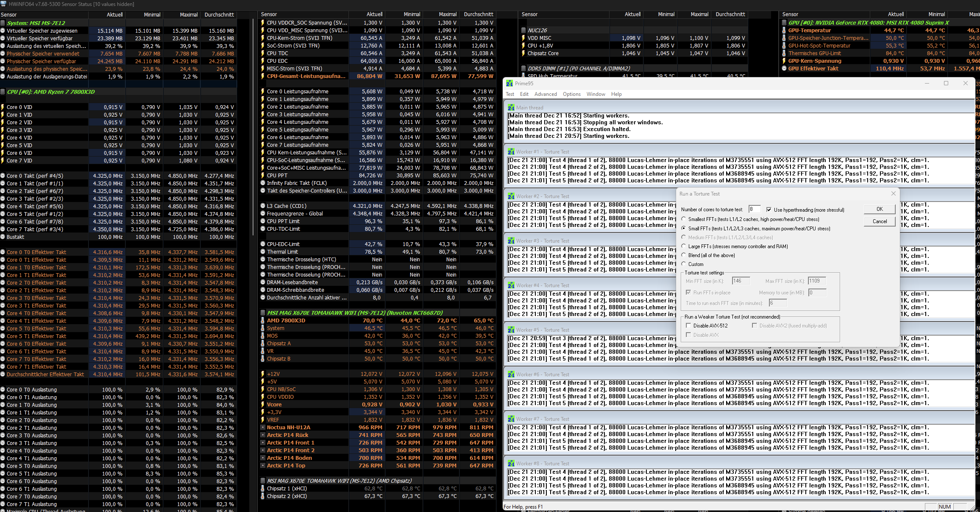Click the Main thread window icon in Prime95

point(511,108)
